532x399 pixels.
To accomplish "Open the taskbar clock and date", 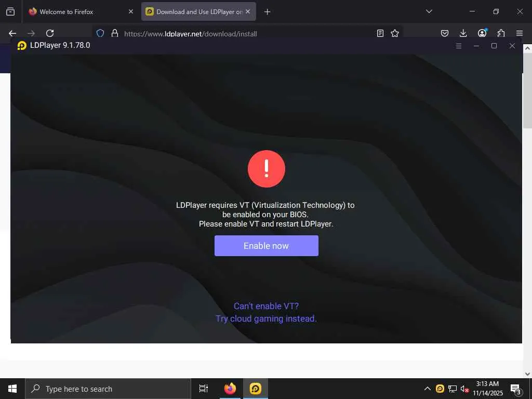I will [x=487, y=389].
